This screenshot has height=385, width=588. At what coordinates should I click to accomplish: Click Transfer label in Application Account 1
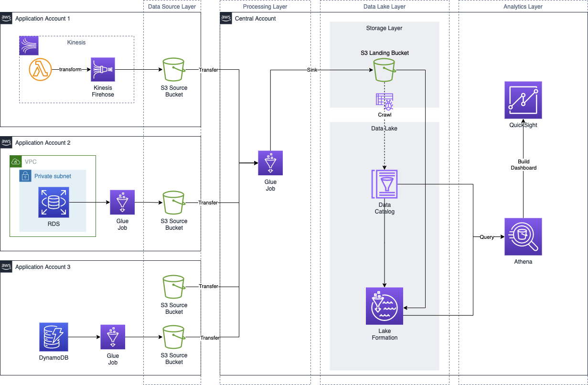coord(208,70)
